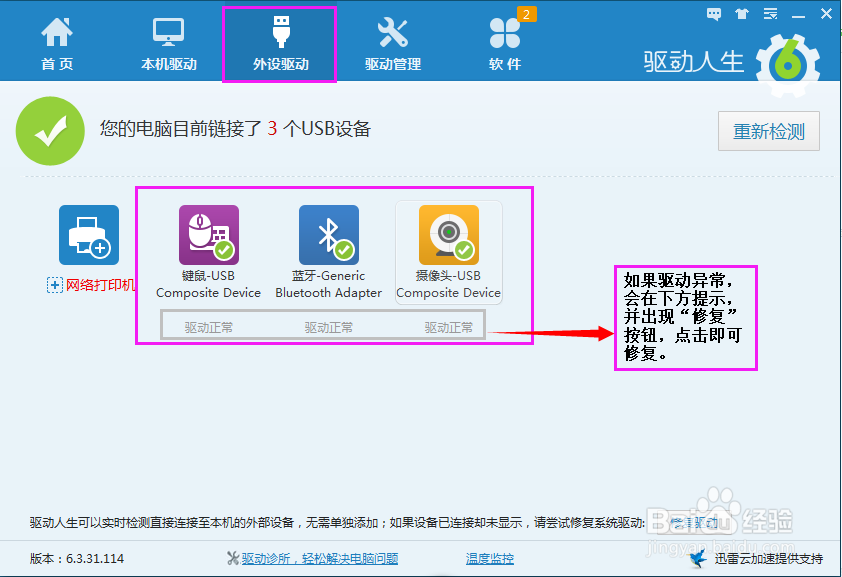This screenshot has height=577, width=842.
Task: Expand the 网络打印机 plus box
Action: 54,285
